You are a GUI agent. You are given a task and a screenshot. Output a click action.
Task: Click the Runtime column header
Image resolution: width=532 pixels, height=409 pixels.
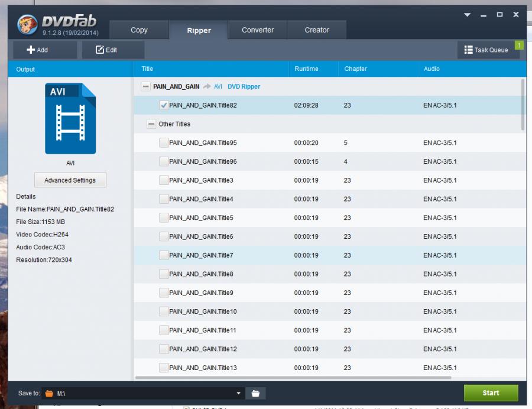pos(306,69)
